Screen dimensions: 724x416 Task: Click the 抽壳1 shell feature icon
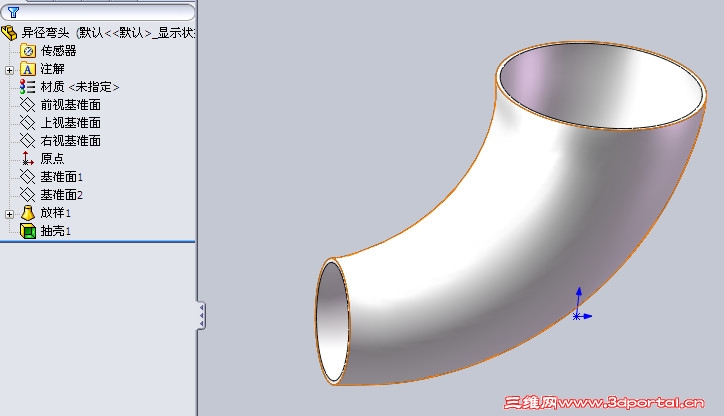pos(28,231)
